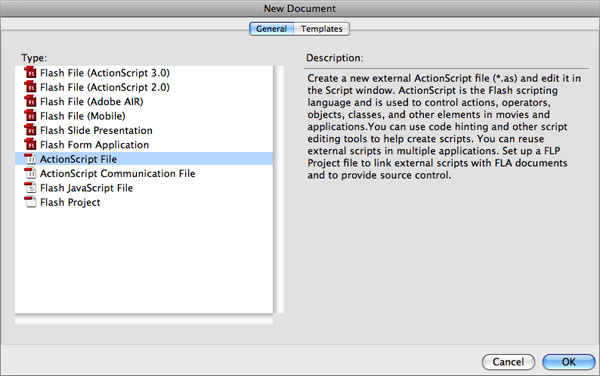Click the Flash Form Application icon
The height and width of the screenshot is (376, 600).
tap(30, 144)
